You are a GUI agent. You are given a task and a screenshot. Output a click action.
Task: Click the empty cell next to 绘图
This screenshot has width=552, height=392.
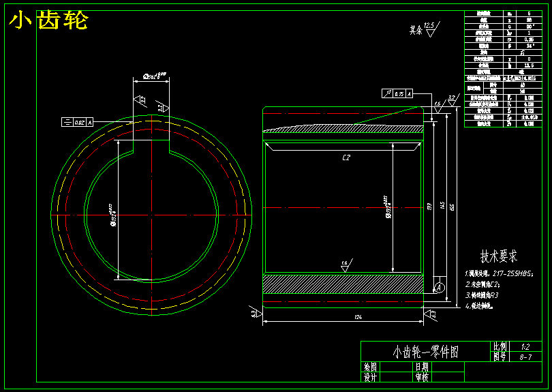click(x=397, y=367)
